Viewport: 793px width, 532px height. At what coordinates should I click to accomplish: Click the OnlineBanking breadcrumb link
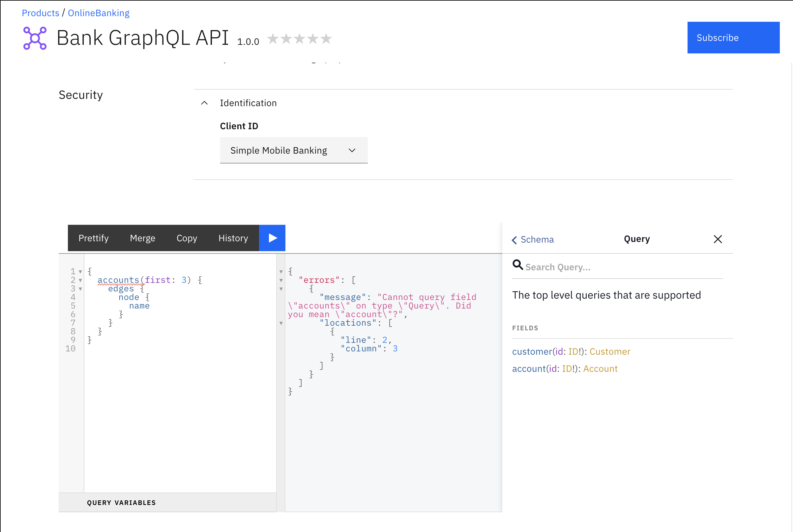(x=99, y=13)
